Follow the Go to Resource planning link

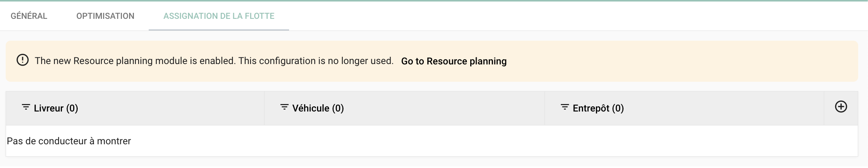tap(454, 61)
